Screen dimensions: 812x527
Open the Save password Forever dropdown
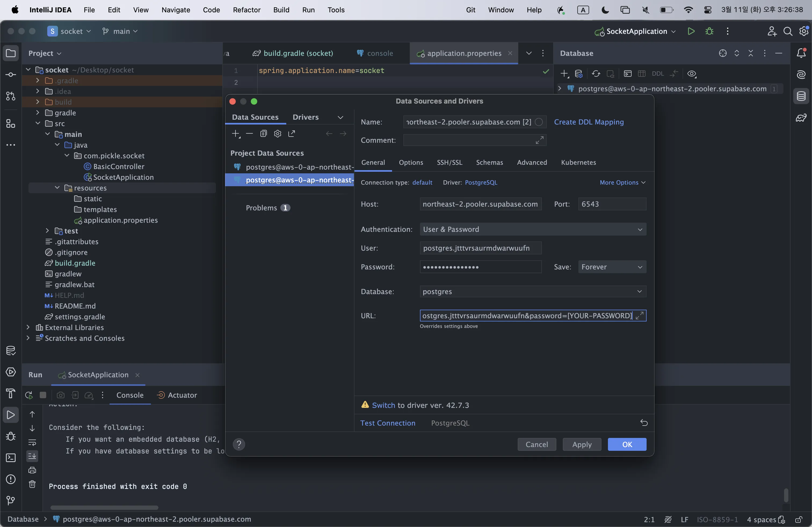pos(612,267)
